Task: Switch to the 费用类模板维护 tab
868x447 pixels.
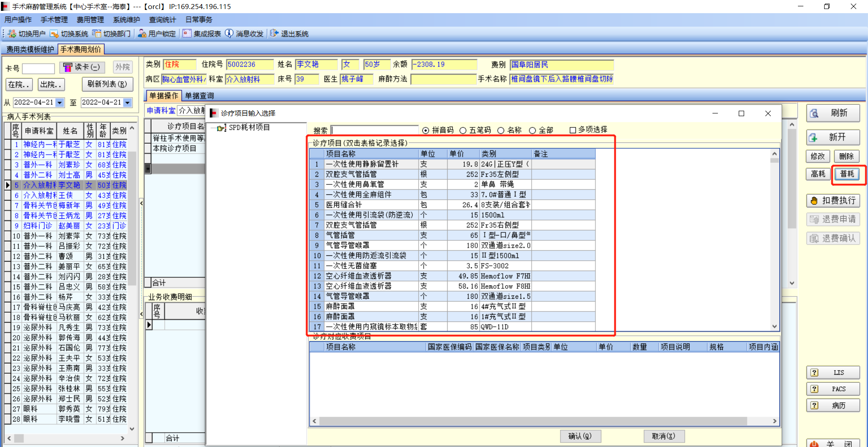Action: [30, 49]
